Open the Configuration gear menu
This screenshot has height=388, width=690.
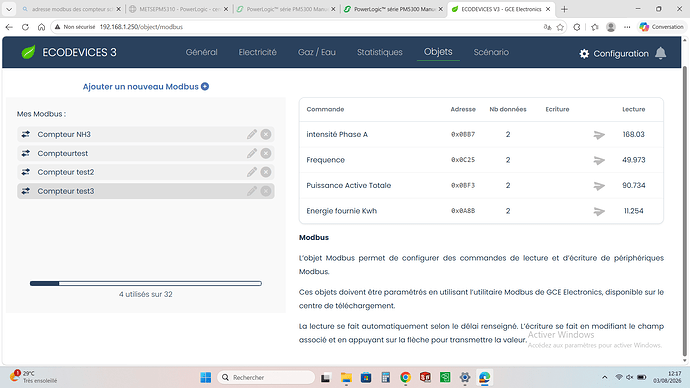[x=614, y=54]
